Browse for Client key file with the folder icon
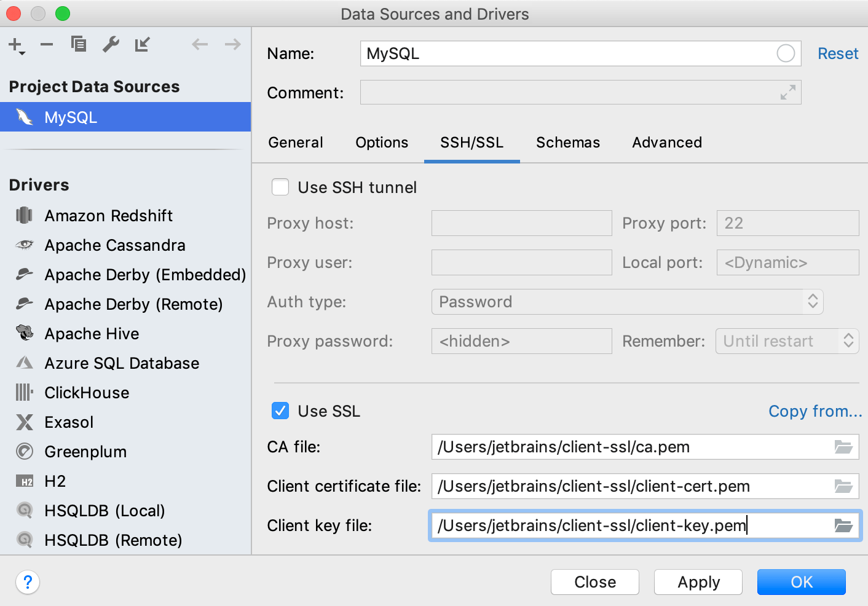The width and height of the screenshot is (868, 606). (x=843, y=525)
